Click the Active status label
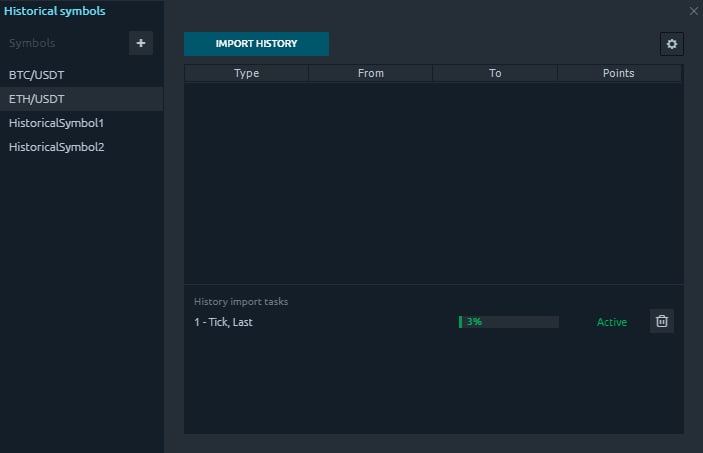Viewport: 703px width, 453px height. tap(612, 322)
